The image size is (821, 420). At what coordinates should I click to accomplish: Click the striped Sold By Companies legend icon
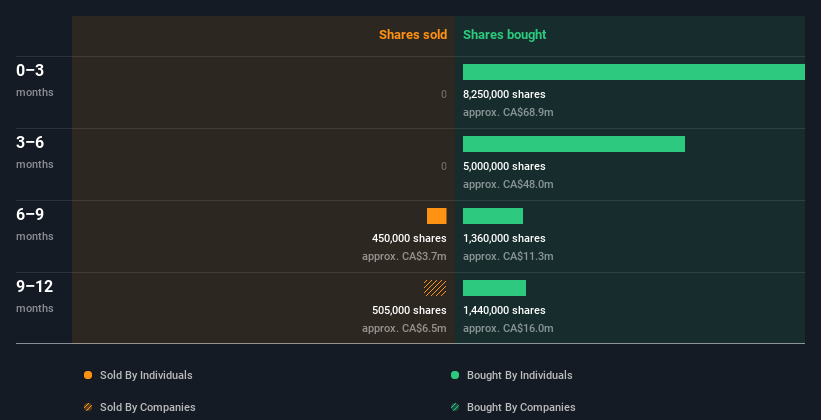point(88,407)
